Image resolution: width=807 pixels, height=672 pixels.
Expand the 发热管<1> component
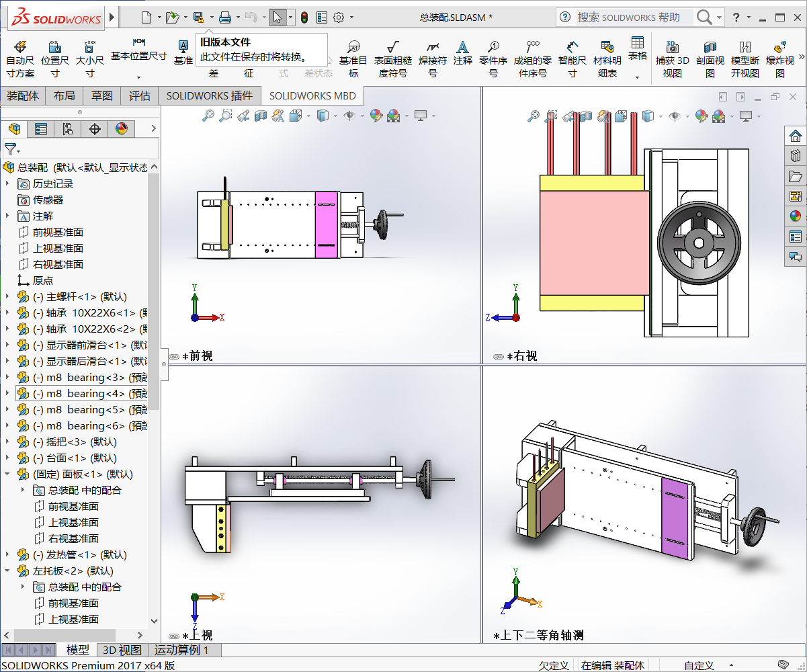[7, 554]
